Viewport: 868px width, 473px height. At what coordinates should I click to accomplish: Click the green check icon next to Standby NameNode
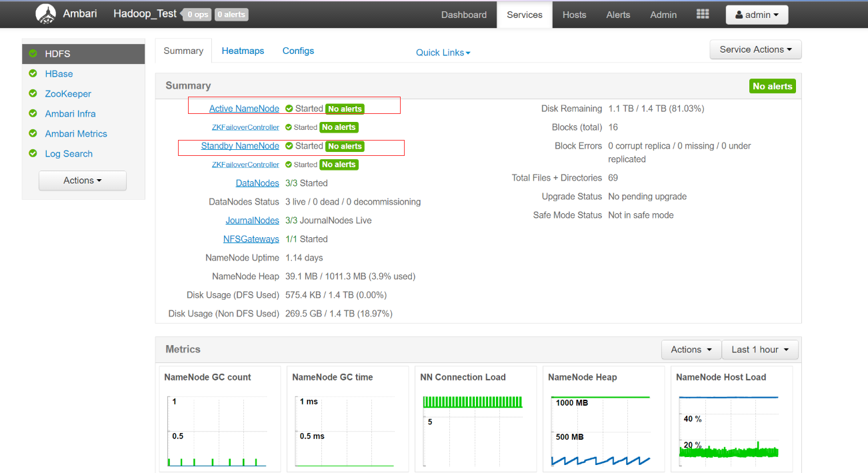[x=289, y=146]
